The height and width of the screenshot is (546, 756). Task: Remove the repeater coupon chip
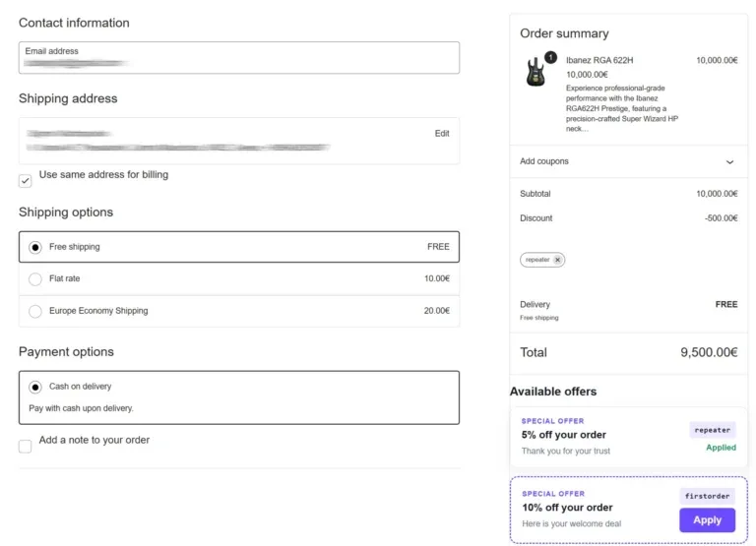pyautogui.click(x=557, y=260)
